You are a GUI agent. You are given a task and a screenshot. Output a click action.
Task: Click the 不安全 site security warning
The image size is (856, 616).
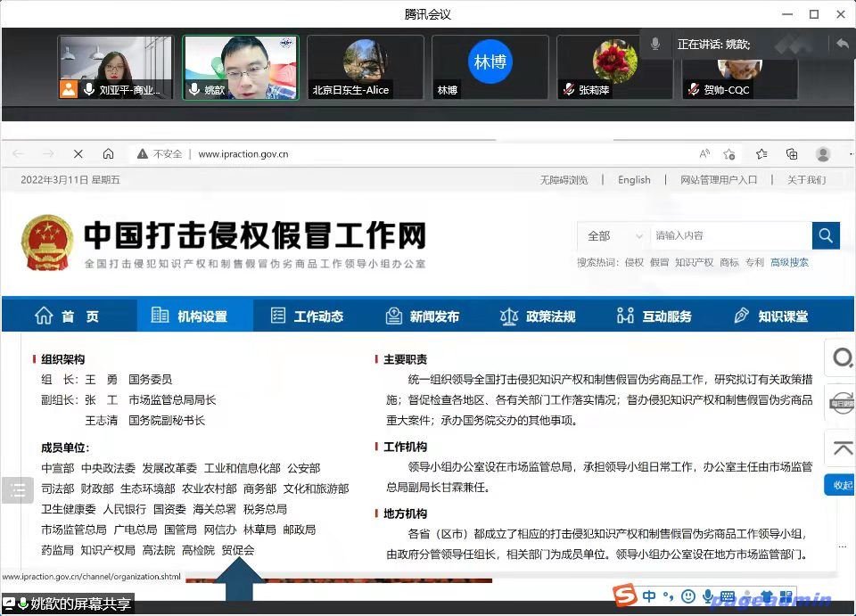(x=160, y=154)
